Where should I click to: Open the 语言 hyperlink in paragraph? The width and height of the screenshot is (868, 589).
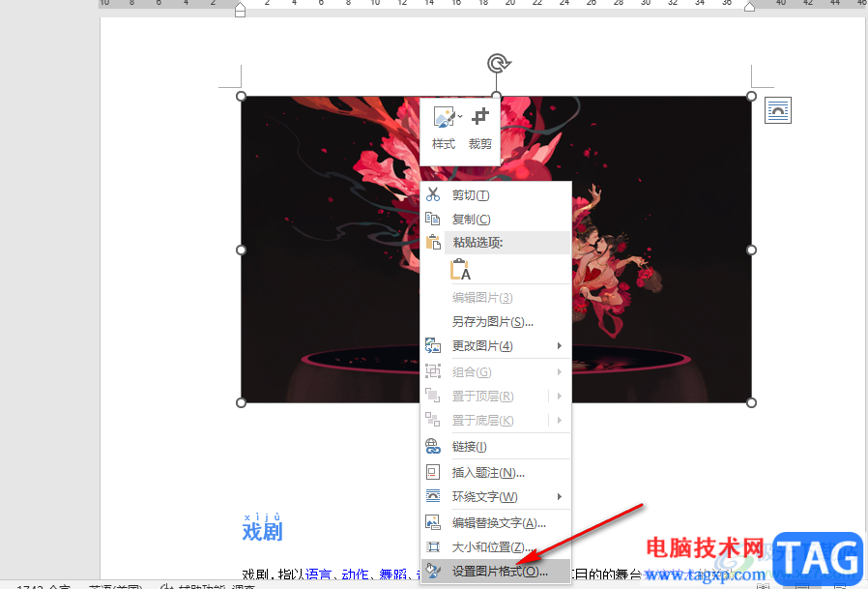(x=318, y=574)
